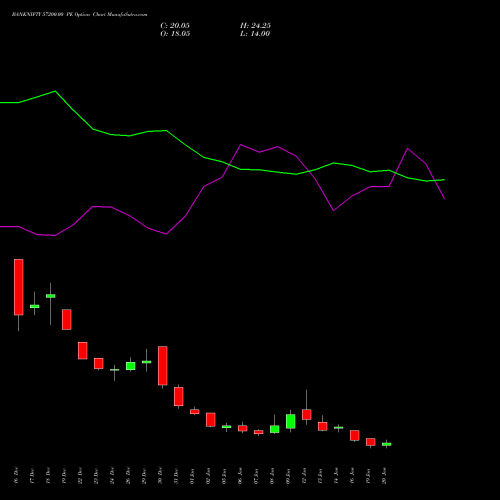Click the 01 Jan date label
Screen dimensions: 500x500
tap(192, 475)
